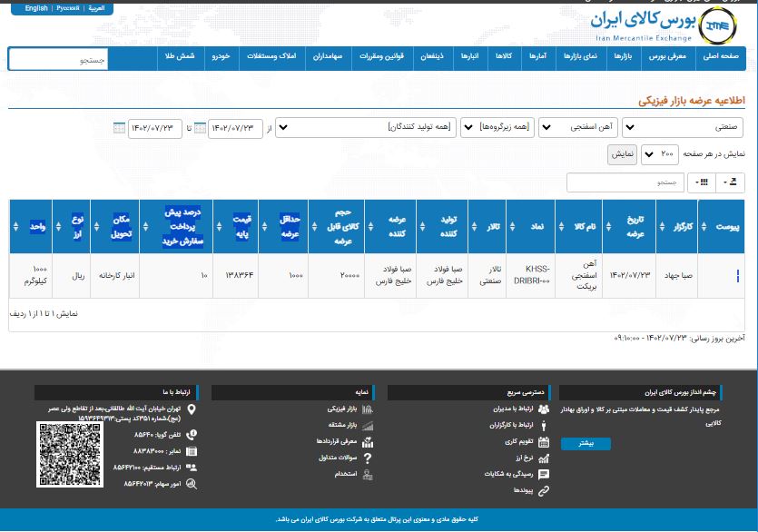Sort table by نام کالا column arrows

pos(561,226)
